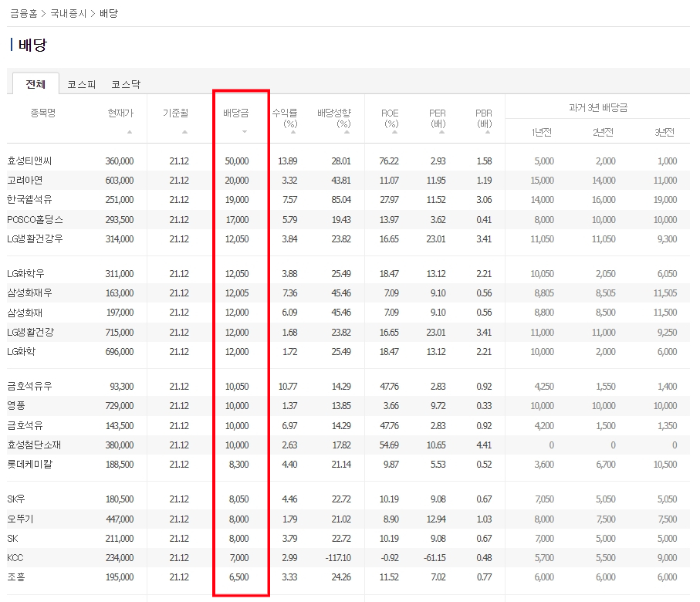Open stock 삼성화재우
700x602 pixels.
(29, 293)
